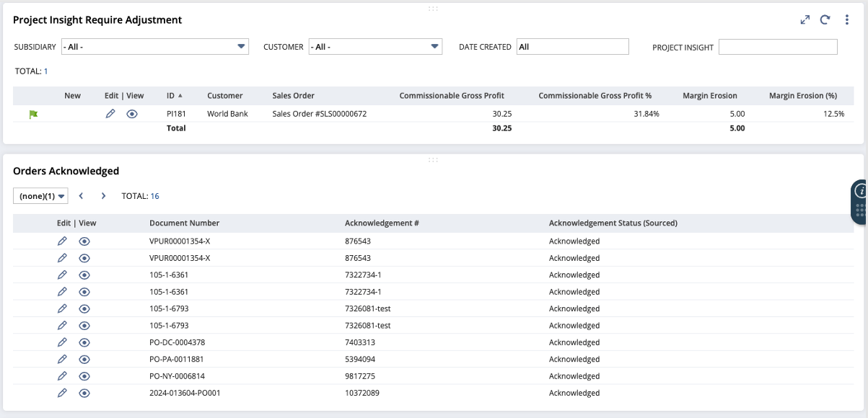Click the Project Insight search field
868x418 pixels.
click(x=778, y=47)
